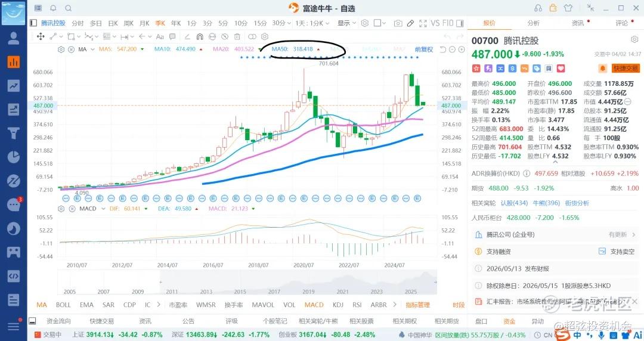Expand the quote details chevron below 历史最低

[555, 163]
